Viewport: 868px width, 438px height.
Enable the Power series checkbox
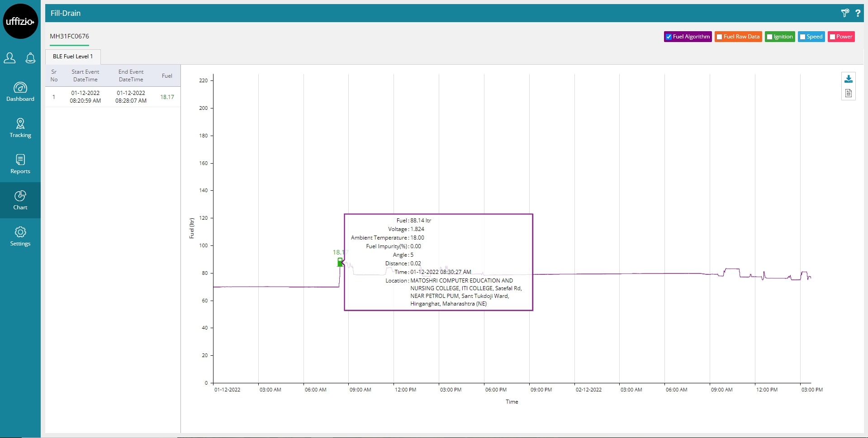click(832, 37)
